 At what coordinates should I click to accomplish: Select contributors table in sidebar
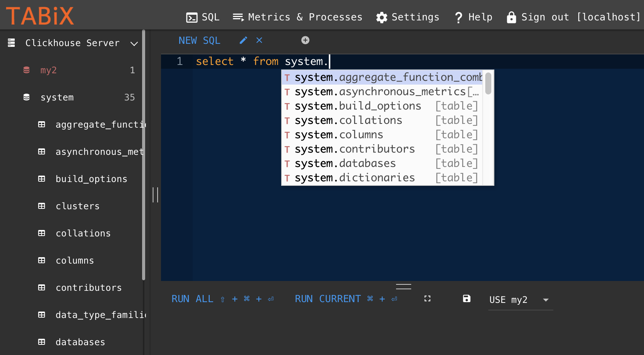[89, 288]
